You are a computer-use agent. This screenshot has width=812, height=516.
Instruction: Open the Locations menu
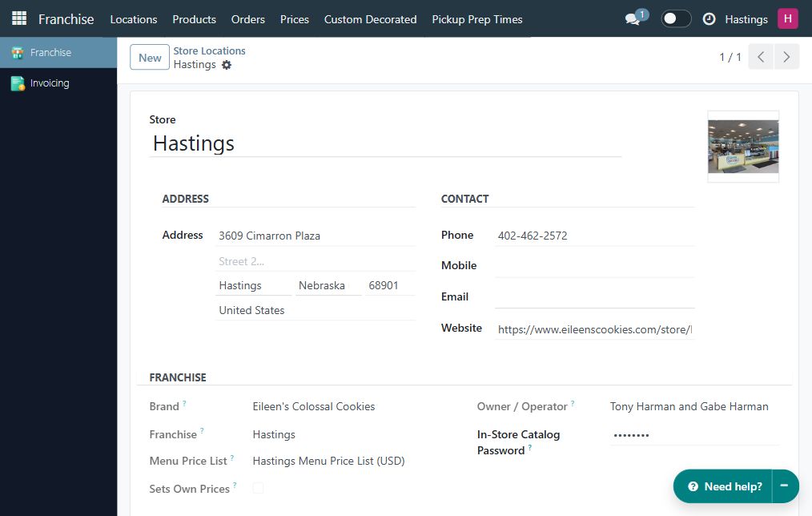134,19
